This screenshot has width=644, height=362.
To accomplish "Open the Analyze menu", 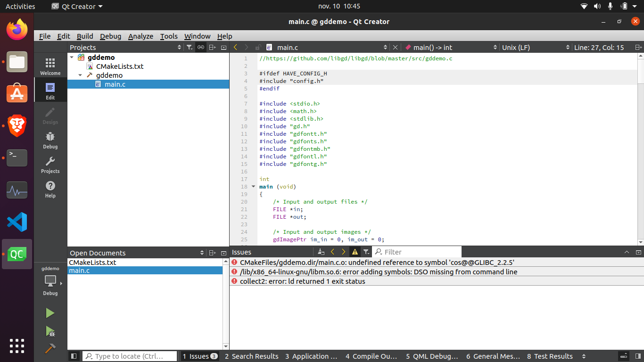I will click(x=140, y=36).
